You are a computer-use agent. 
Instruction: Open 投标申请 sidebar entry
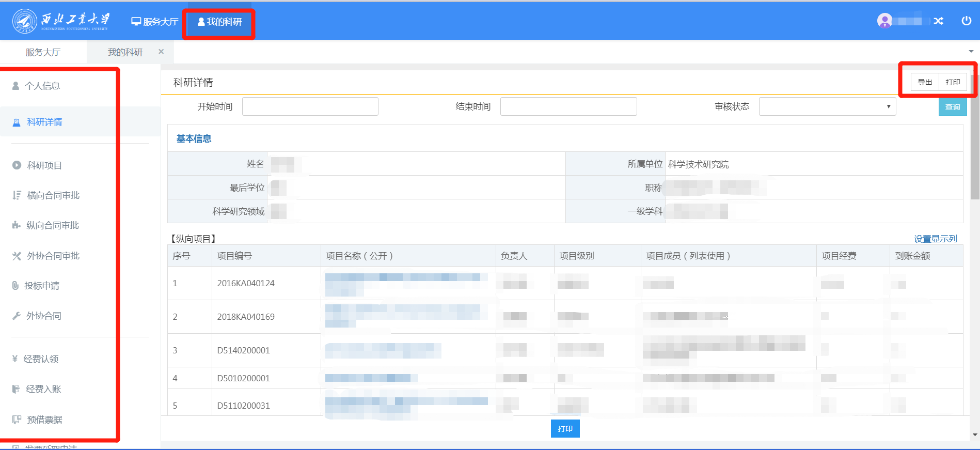(x=42, y=286)
